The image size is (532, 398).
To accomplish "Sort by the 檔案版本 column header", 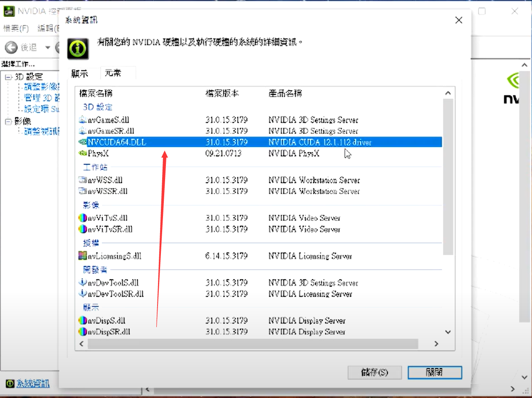I will [222, 93].
